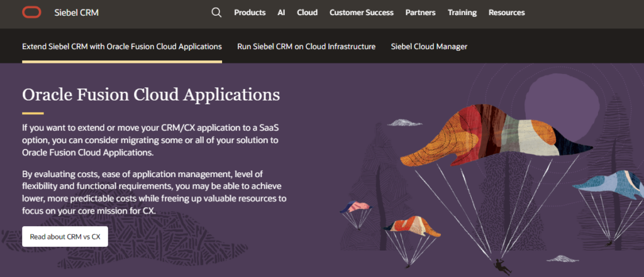Open the Partners menu
The width and height of the screenshot is (644, 277).
421,13
